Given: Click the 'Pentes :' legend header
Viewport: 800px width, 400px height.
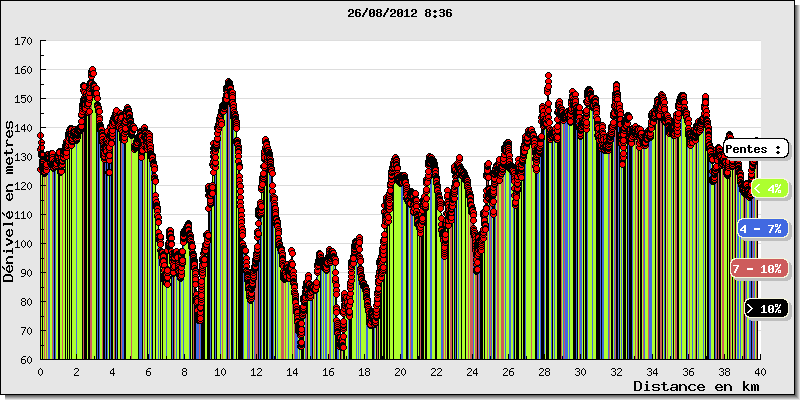Looking at the screenshot, I should tap(755, 148).
